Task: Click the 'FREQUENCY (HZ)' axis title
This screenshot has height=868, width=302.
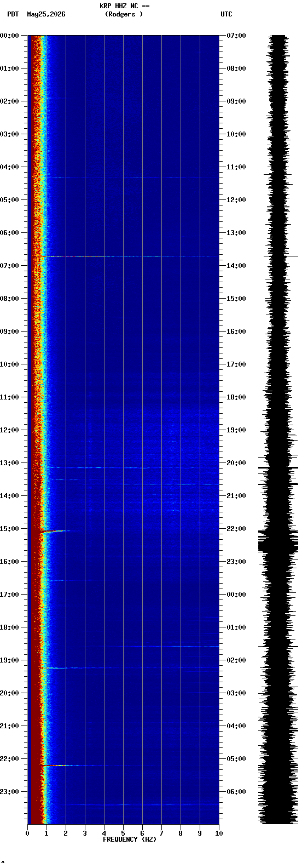Action: (x=130, y=840)
